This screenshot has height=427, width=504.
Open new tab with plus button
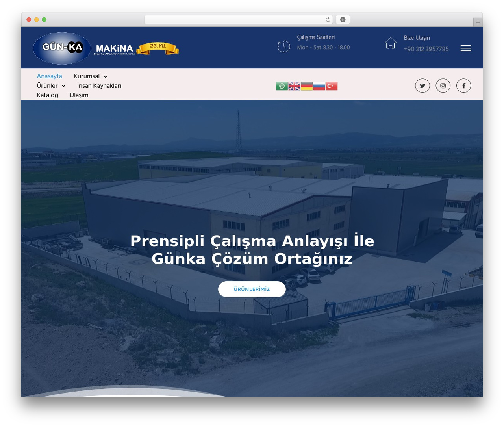(x=478, y=22)
